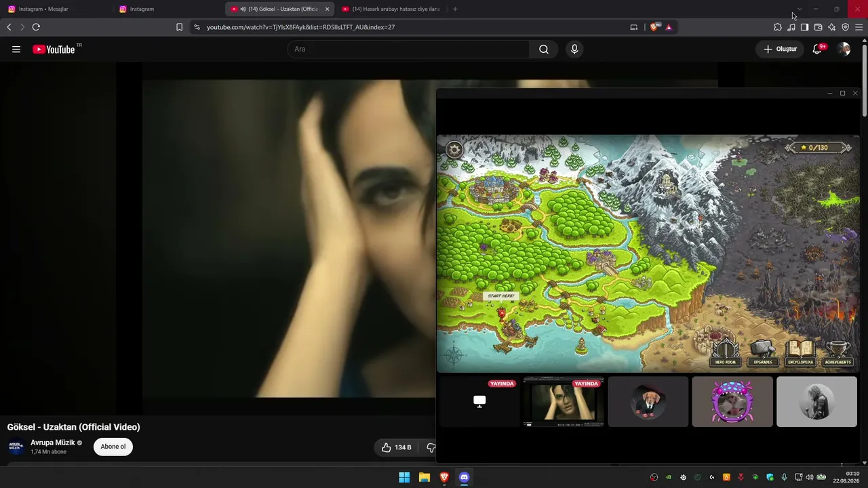Close the Göksel - Uzaktan tab
This screenshot has height=488, width=868.
(327, 9)
